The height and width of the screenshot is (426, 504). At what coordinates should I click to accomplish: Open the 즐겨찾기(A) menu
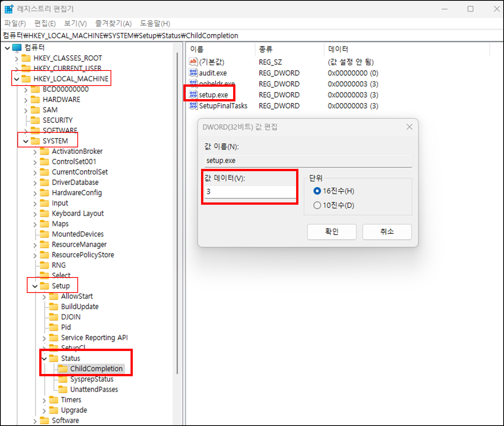point(113,23)
